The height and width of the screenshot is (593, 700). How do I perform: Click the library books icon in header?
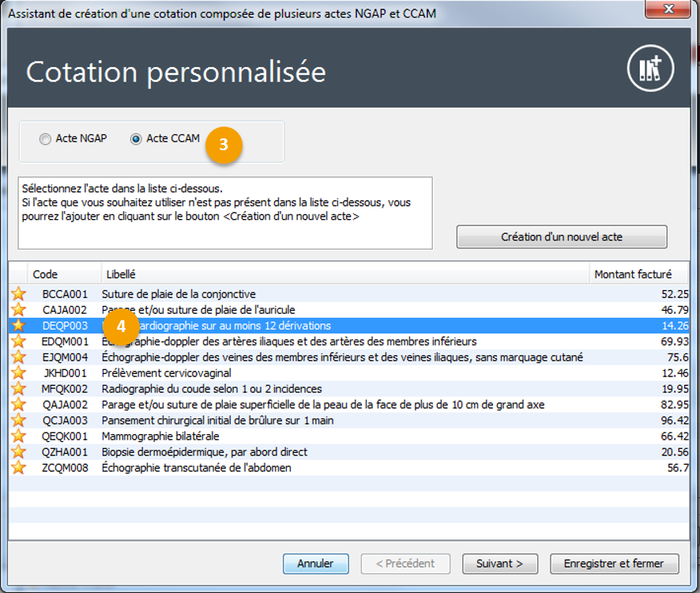tap(649, 70)
